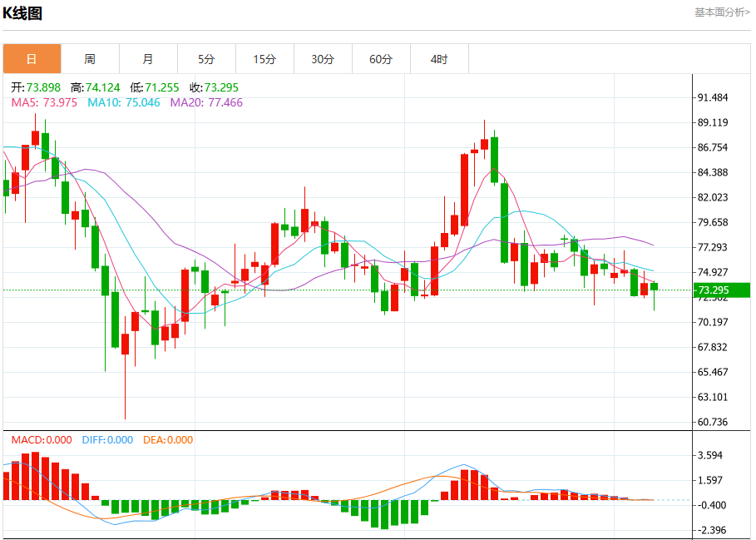Screen dimensions: 756x540
Task: Click the MA10 indicator label
Action: [124, 102]
